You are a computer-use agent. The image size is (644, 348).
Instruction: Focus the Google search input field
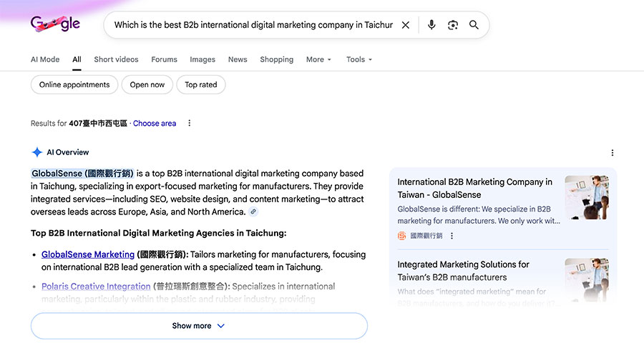253,25
